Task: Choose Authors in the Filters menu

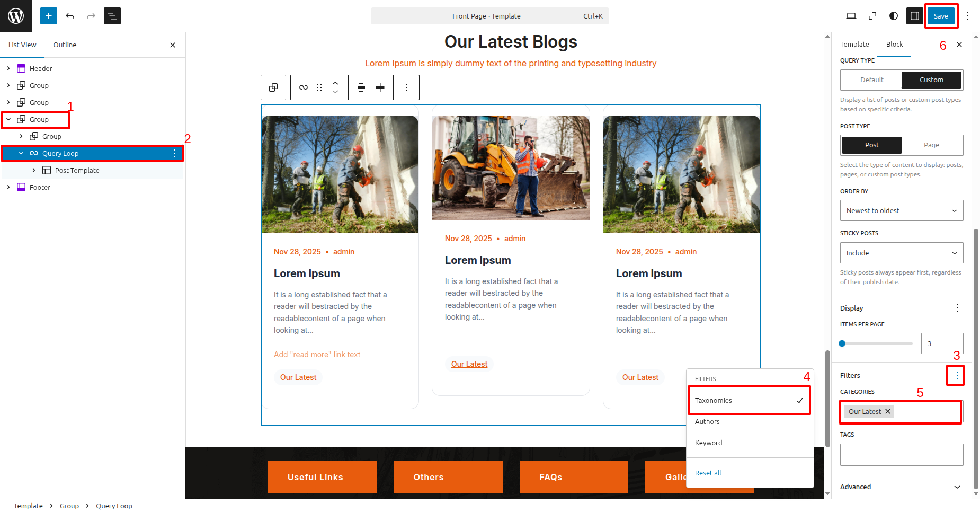Action: (x=707, y=422)
